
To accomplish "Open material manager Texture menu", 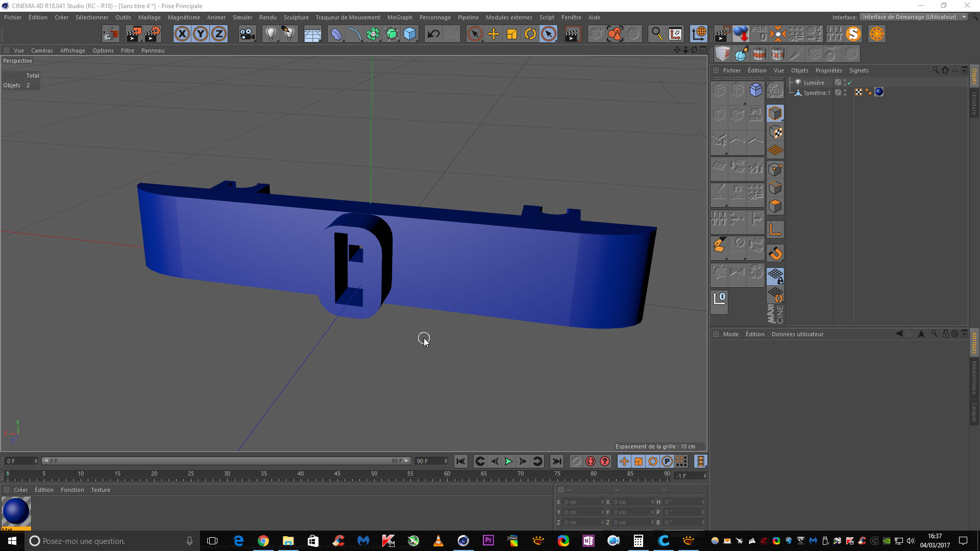I will click(101, 490).
